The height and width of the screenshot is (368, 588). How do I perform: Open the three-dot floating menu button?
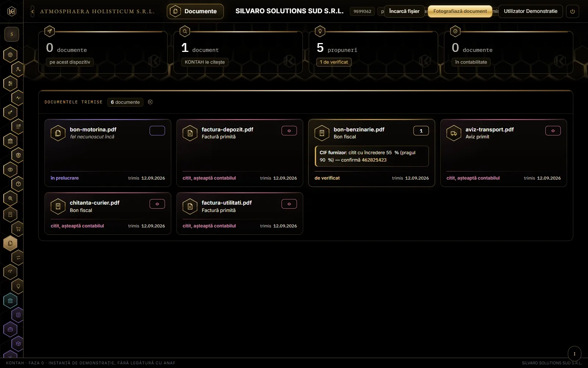click(574, 354)
